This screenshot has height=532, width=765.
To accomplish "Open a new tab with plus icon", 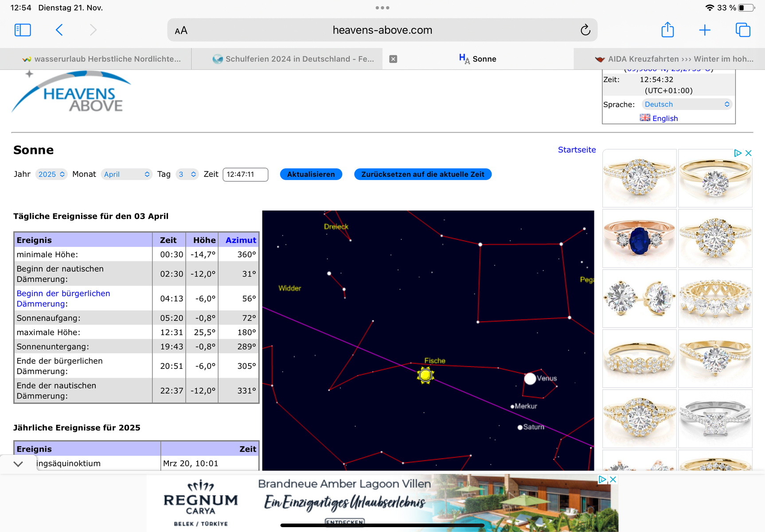I will coord(705,30).
